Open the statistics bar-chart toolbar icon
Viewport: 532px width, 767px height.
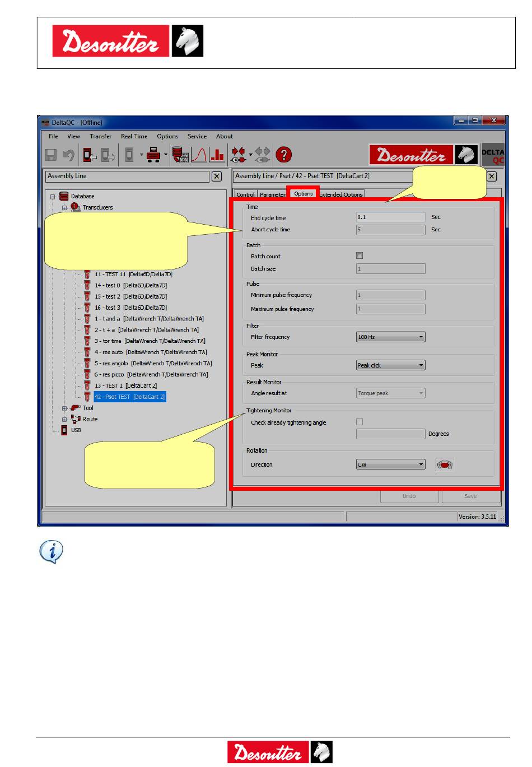217,155
